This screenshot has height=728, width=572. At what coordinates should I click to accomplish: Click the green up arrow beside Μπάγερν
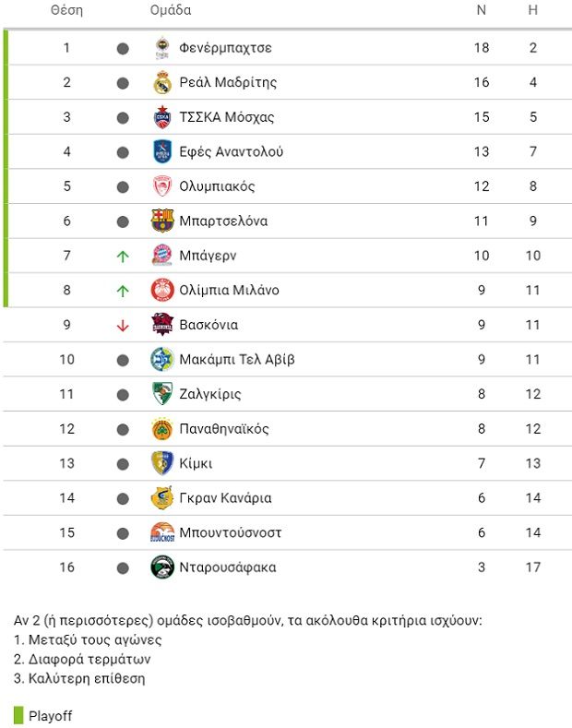123,257
